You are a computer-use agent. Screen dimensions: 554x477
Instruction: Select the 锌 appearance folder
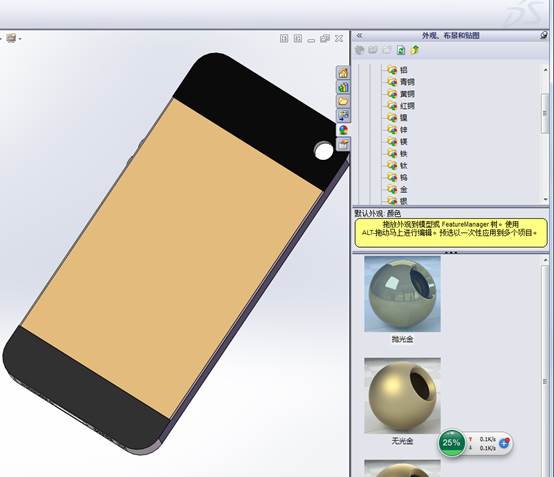(397, 130)
